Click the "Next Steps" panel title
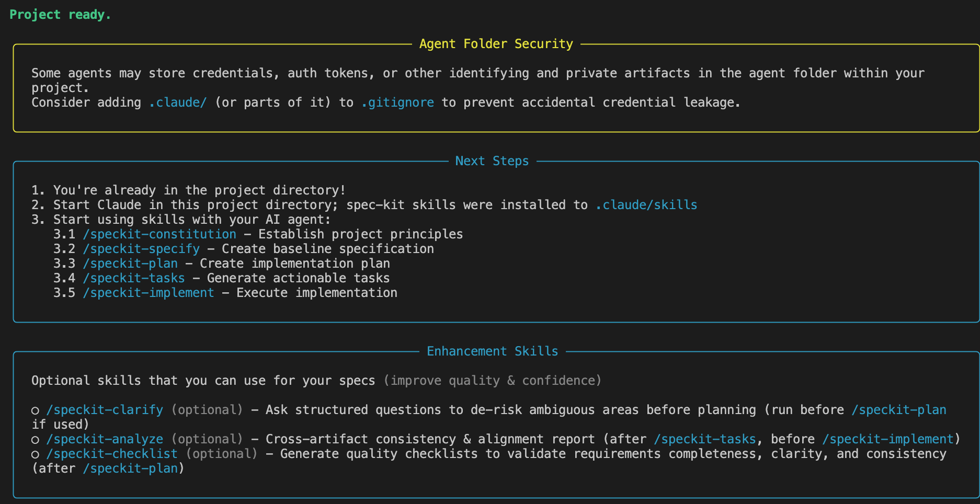 492,161
